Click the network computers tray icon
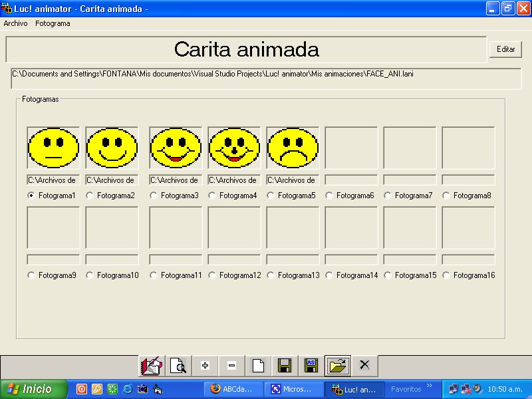The image size is (532, 399). click(453, 389)
